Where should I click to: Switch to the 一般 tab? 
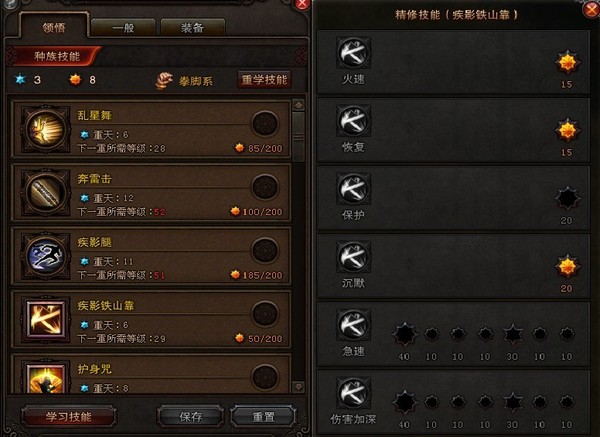click(123, 28)
